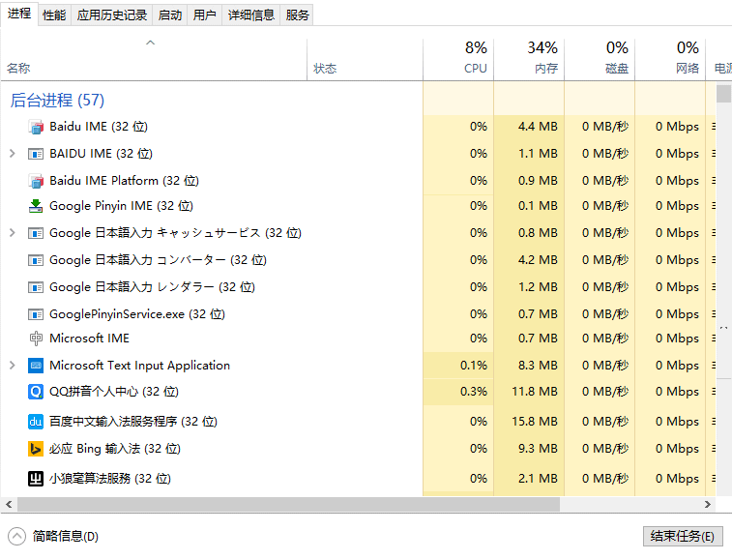This screenshot has width=732, height=560.
Task: Click the 结束任务 button
Action: click(683, 536)
